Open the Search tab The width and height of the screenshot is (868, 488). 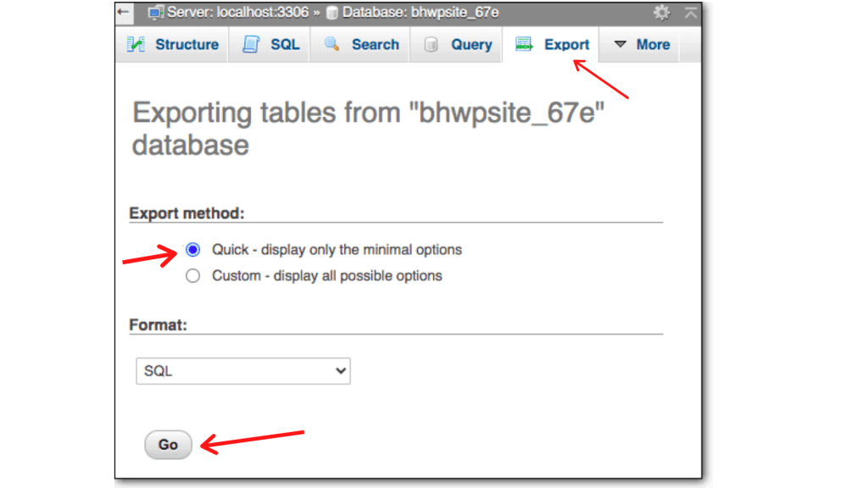[360, 44]
